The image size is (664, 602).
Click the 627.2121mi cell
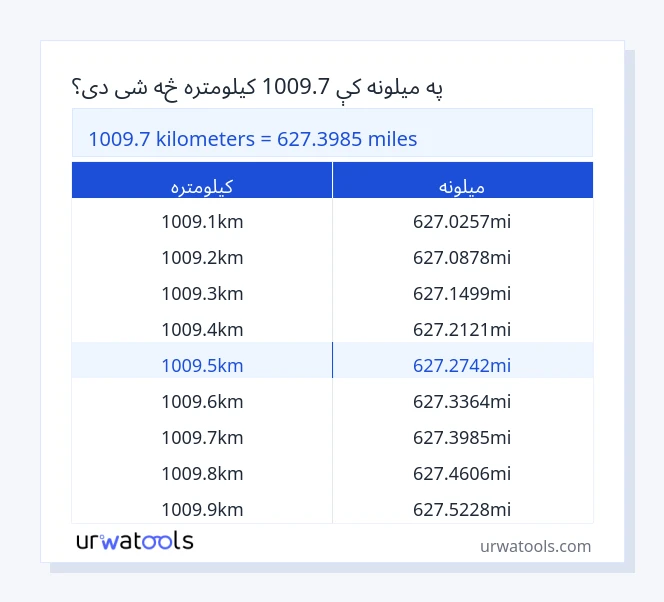(x=462, y=329)
